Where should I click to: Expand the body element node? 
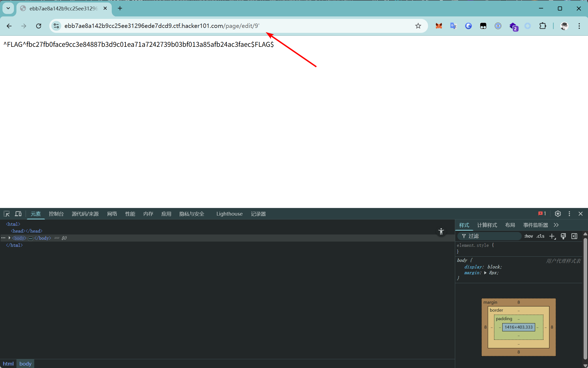point(9,238)
